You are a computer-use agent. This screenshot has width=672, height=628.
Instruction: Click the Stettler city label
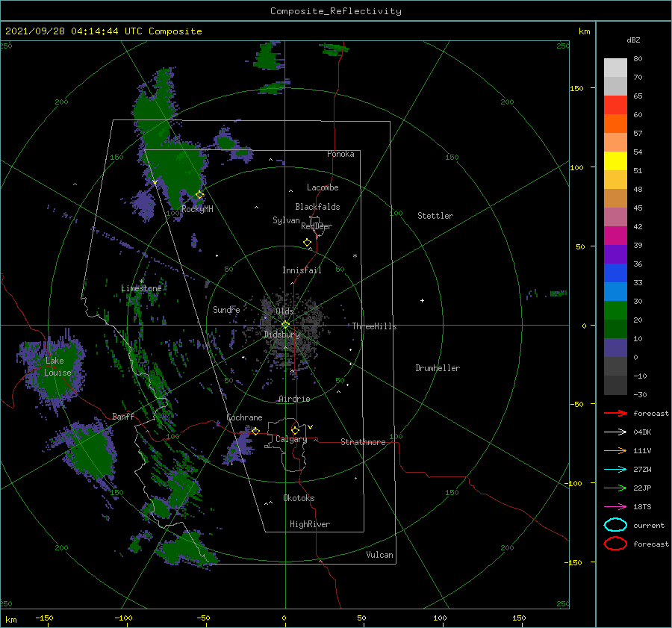(435, 216)
